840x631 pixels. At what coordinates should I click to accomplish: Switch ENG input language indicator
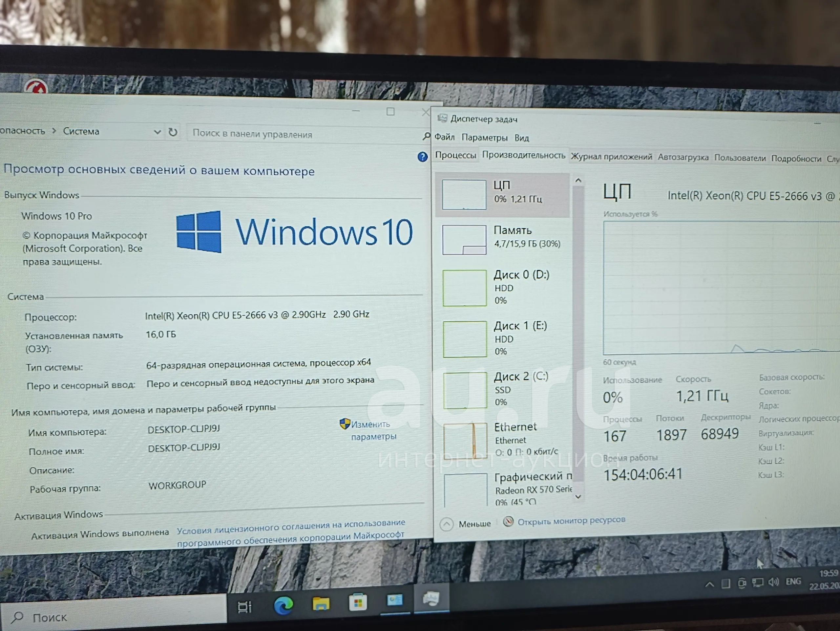(793, 581)
